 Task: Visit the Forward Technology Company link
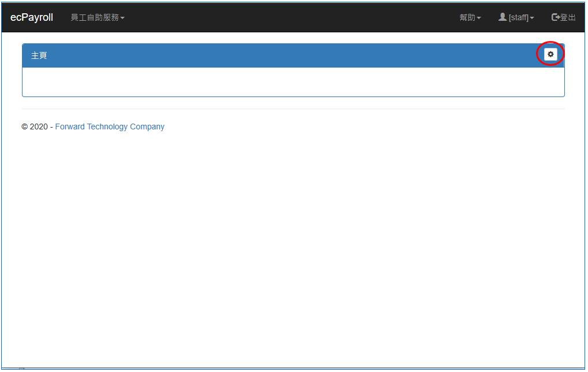(110, 127)
